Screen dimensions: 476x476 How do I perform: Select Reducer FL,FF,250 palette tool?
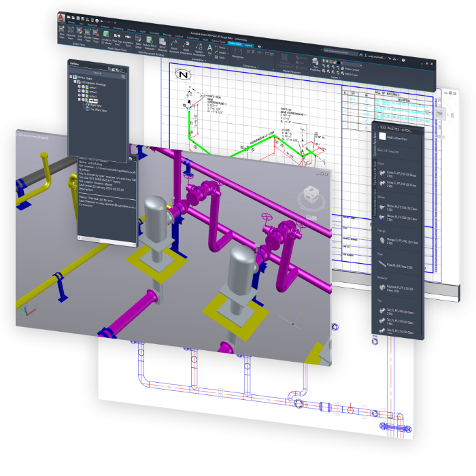click(x=397, y=288)
